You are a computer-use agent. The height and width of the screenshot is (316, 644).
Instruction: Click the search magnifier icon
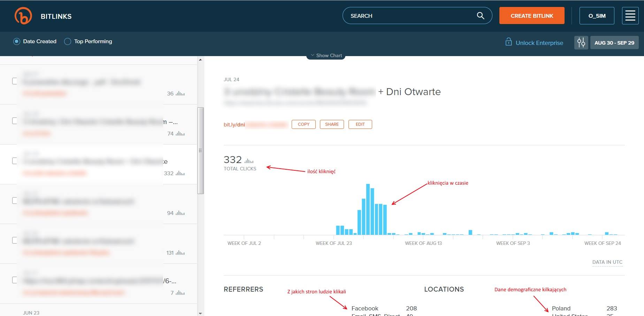(x=481, y=16)
